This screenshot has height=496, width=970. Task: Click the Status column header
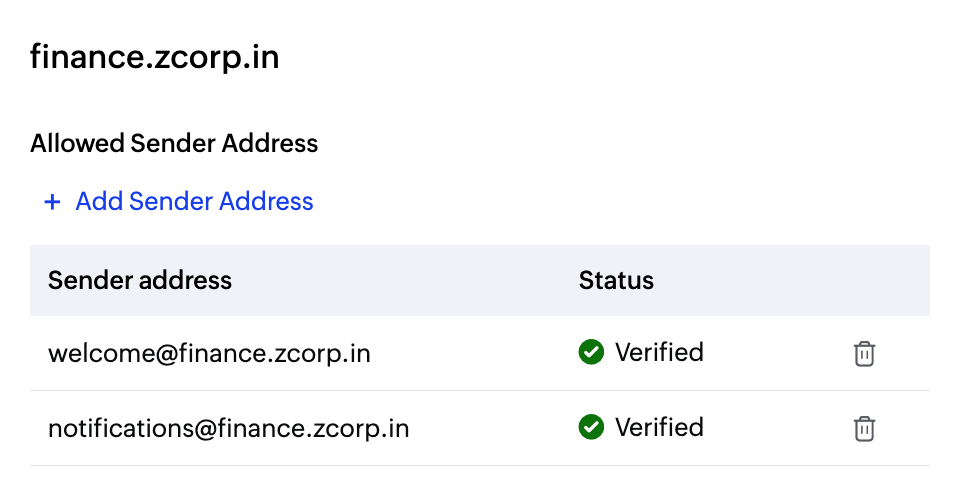tap(616, 280)
